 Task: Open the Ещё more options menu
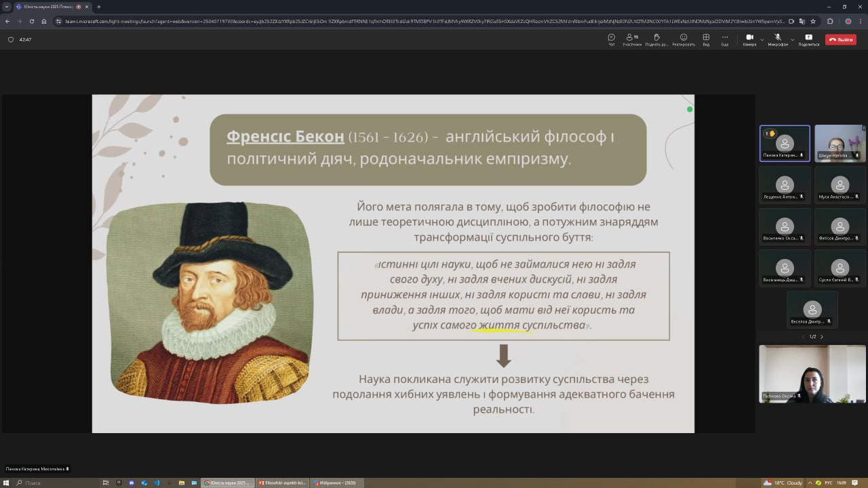pyautogui.click(x=725, y=39)
